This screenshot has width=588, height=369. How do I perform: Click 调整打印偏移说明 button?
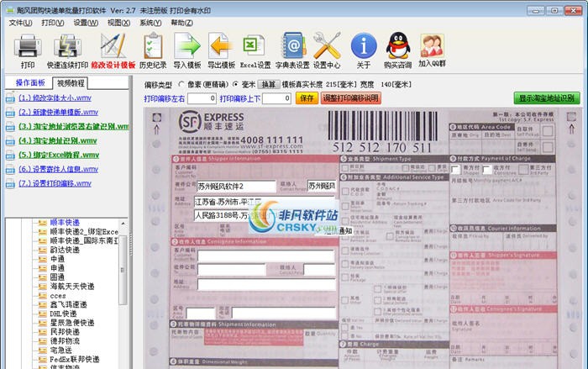point(350,98)
